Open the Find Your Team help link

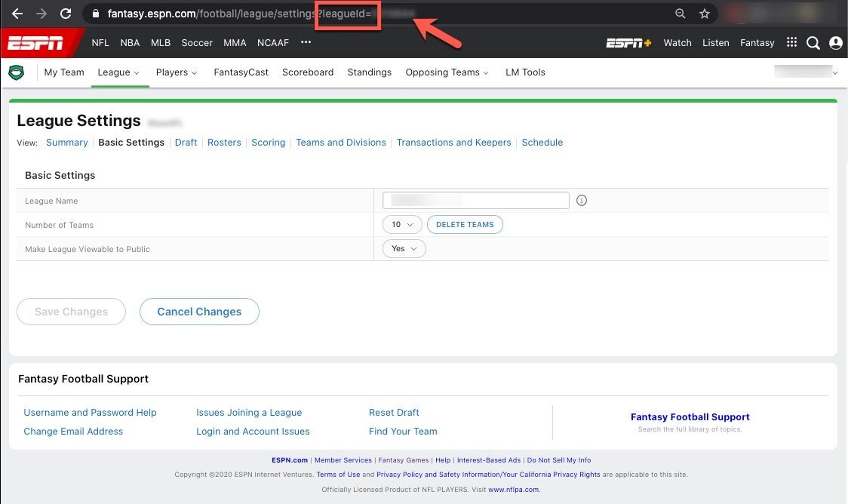click(x=403, y=431)
